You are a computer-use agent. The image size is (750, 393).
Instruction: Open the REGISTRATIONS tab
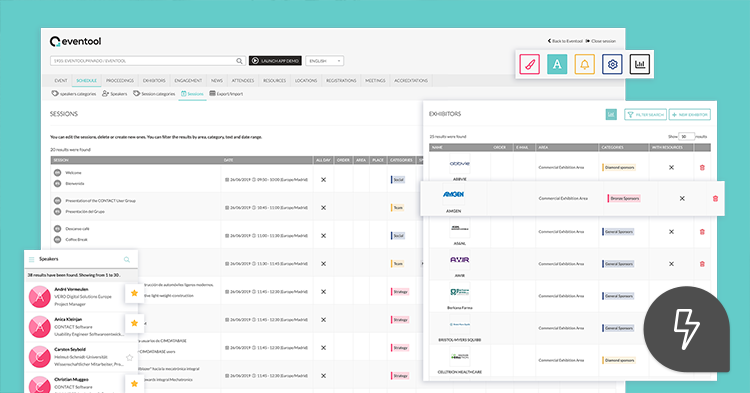[x=341, y=81]
